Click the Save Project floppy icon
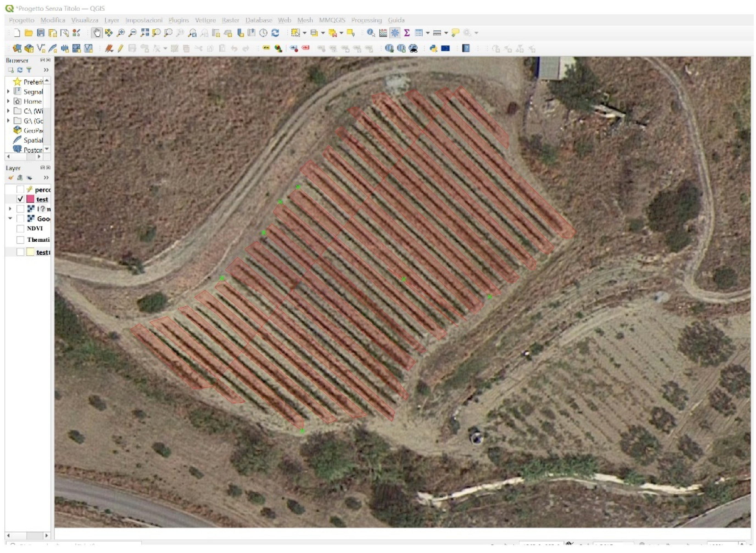The image size is (756, 553). click(x=41, y=33)
